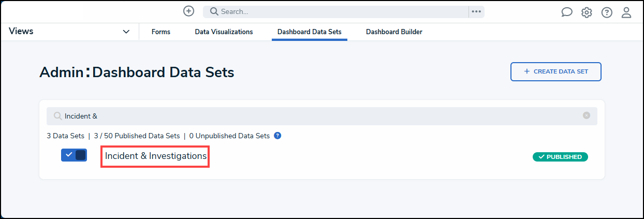Click the question mark help icon

[x=607, y=12]
